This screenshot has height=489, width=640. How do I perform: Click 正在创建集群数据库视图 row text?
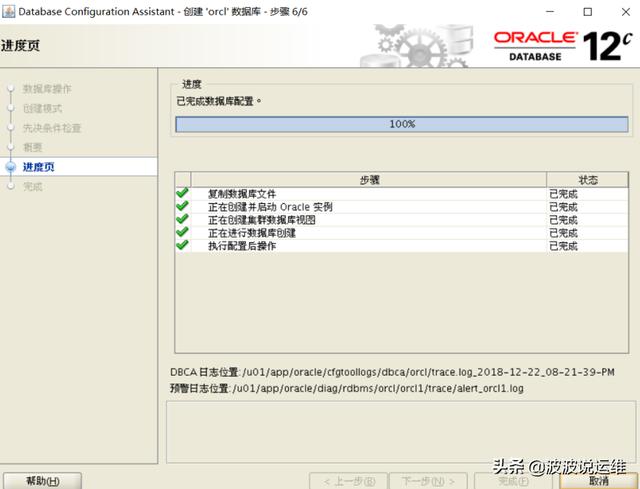click(262, 220)
